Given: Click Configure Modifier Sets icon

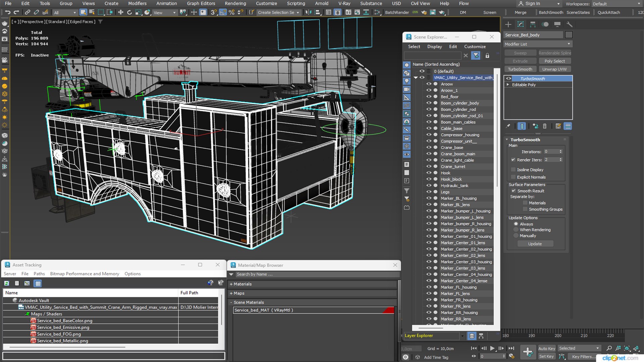Looking at the screenshot, I should tap(558, 126).
